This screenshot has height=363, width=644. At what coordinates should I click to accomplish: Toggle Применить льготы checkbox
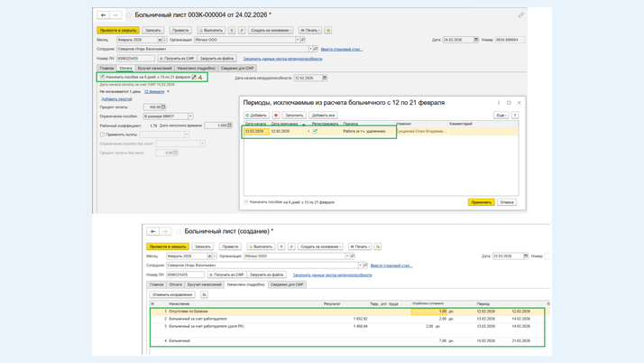pyautogui.click(x=102, y=135)
